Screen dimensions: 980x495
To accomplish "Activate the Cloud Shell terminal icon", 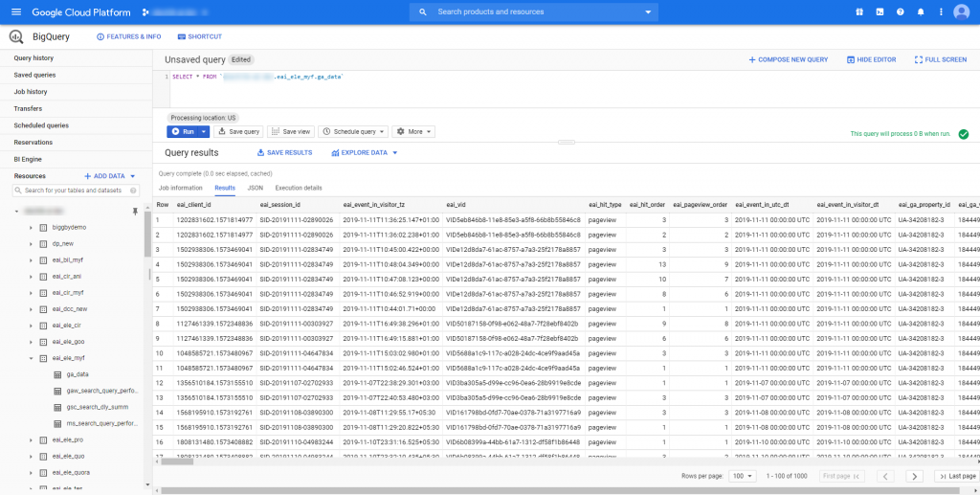I will 880,11.
